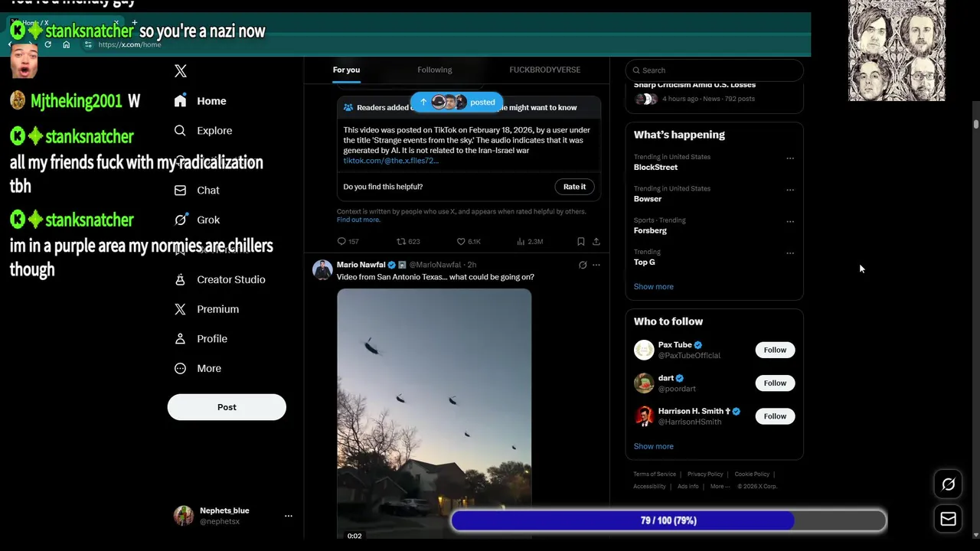Screen dimensions: 980x551
Task: Expand the More menu in sidebar
Action: (198, 368)
